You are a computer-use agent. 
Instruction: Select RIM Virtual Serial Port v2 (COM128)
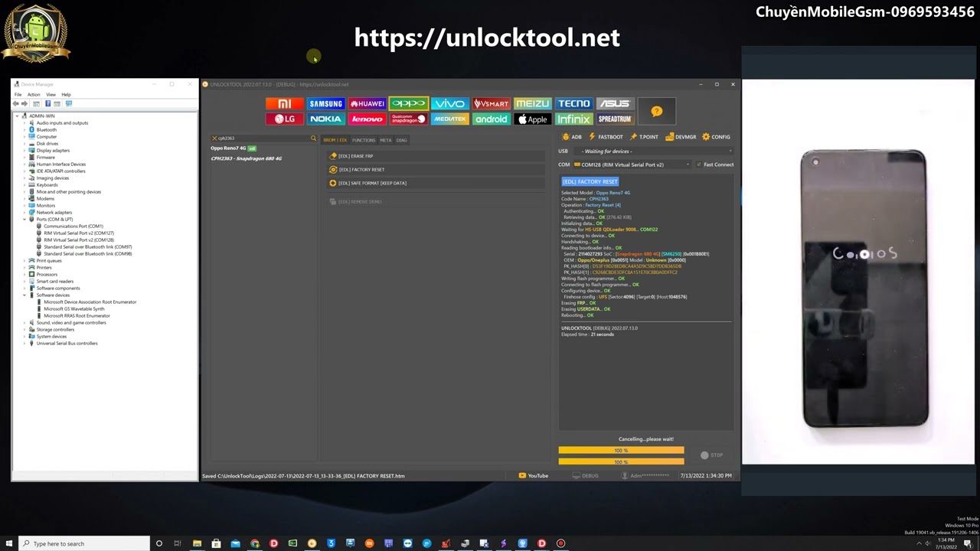pos(79,240)
